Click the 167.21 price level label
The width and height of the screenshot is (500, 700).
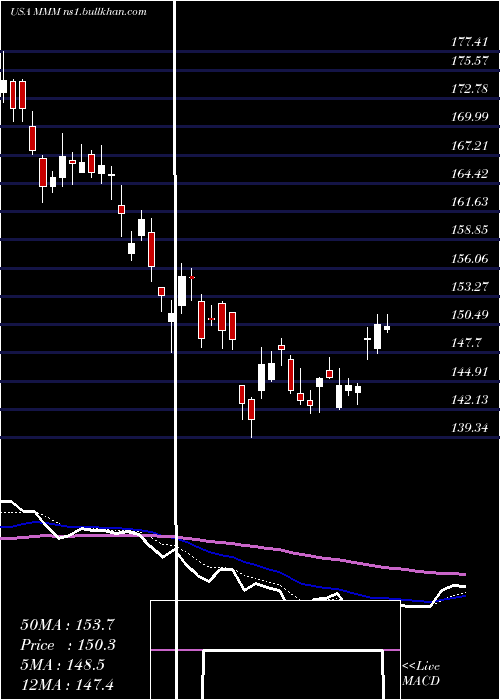click(x=469, y=146)
